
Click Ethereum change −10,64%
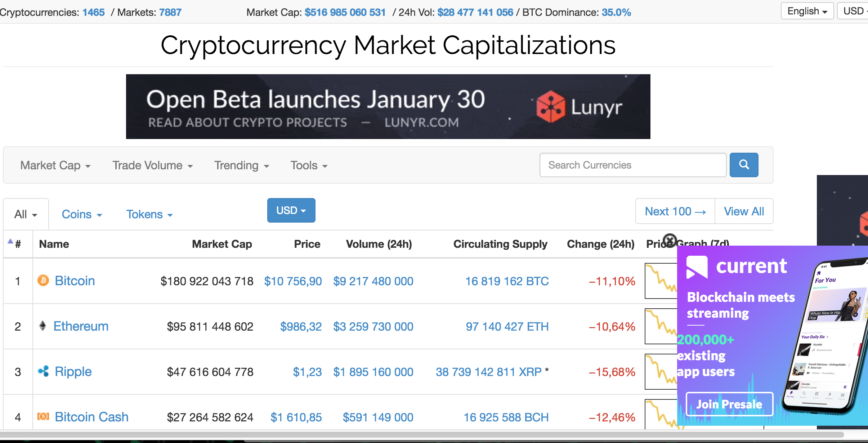[x=612, y=326]
